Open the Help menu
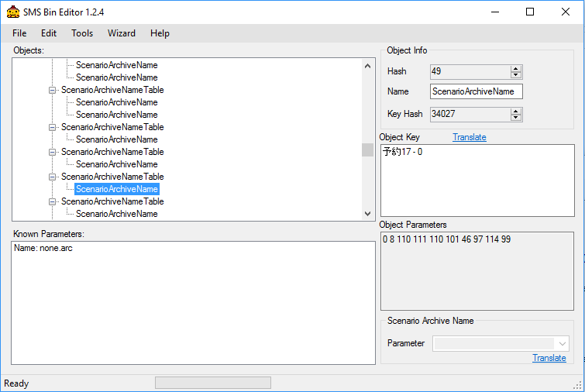 pos(160,33)
